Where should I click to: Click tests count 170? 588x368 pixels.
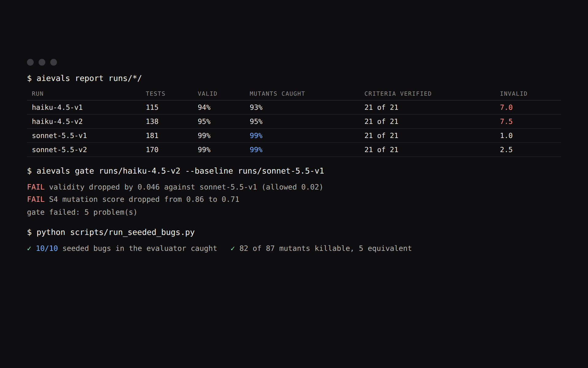coord(152,150)
